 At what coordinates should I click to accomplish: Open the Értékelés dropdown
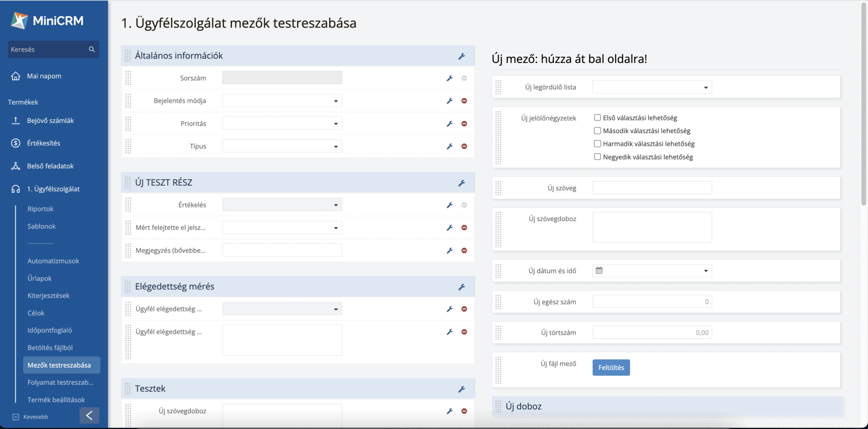coord(282,205)
